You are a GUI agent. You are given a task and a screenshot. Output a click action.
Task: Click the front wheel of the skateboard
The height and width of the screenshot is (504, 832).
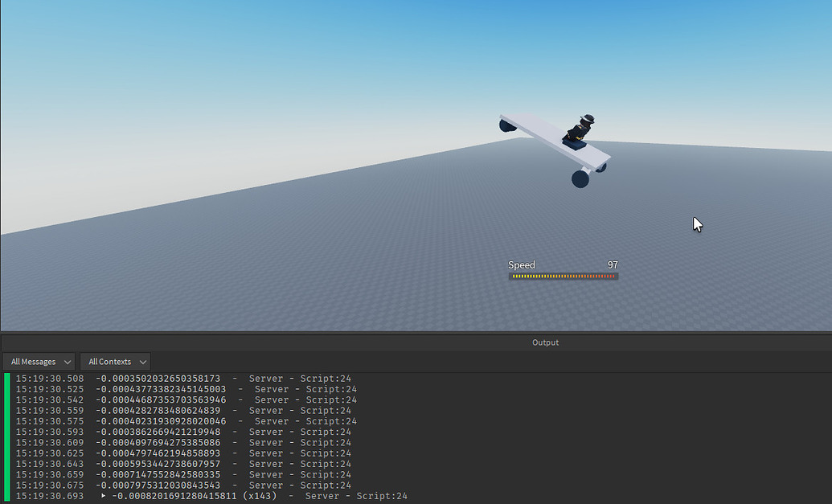[579, 178]
